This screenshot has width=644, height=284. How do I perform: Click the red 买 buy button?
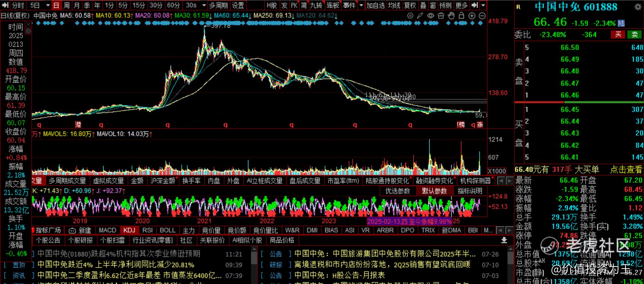coord(618,35)
